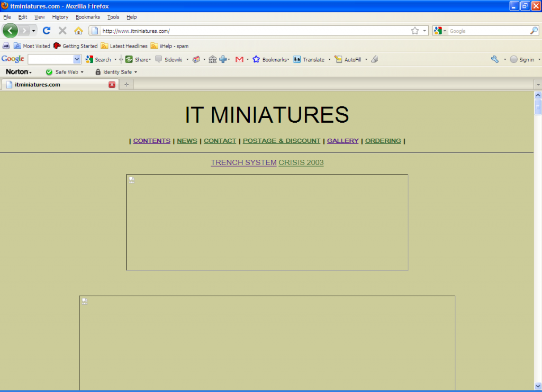Screen dimensions: 542x392
Task: Follow the GALLERY link
Action: [342, 141]
